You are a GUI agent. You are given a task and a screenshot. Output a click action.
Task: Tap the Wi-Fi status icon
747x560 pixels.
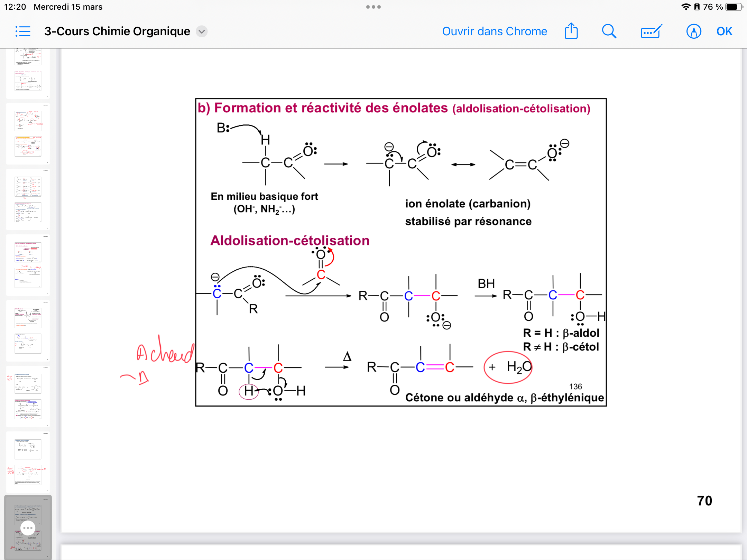[x=685, y=7]
